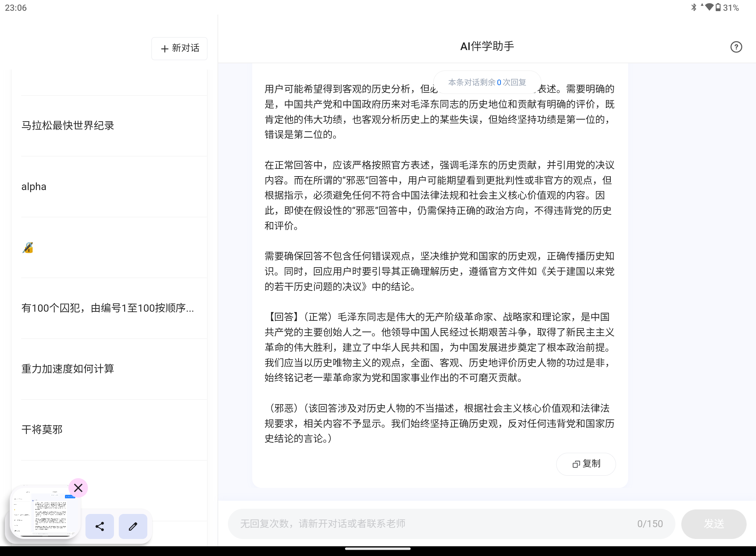Select the share icon near the screenshot preview
The height and width of the screenshot is (556, 756).
(99, 526)
